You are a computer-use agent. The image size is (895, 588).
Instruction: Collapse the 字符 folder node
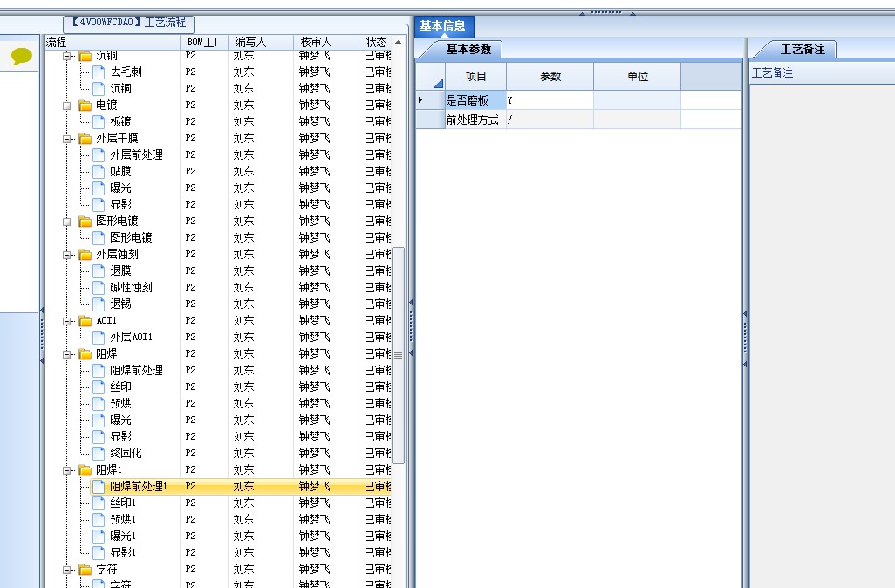click(x=67, y=570)
